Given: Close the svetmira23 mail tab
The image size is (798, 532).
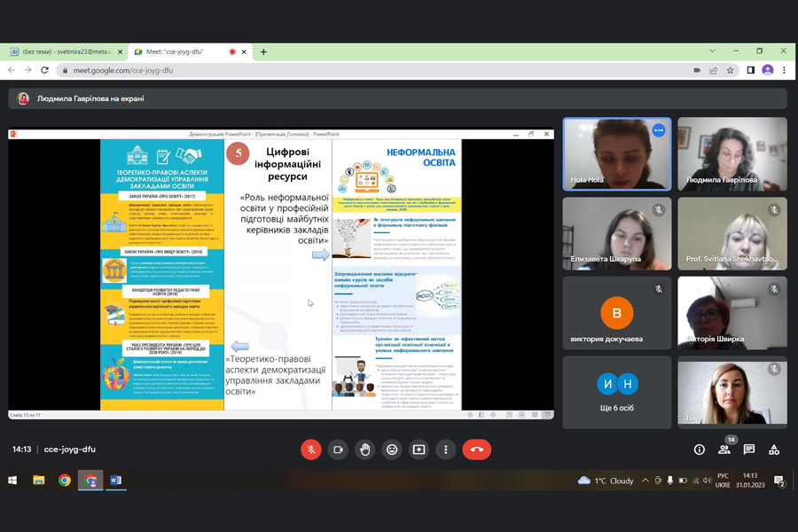Looking at the screenshot, I should point(120,52).
